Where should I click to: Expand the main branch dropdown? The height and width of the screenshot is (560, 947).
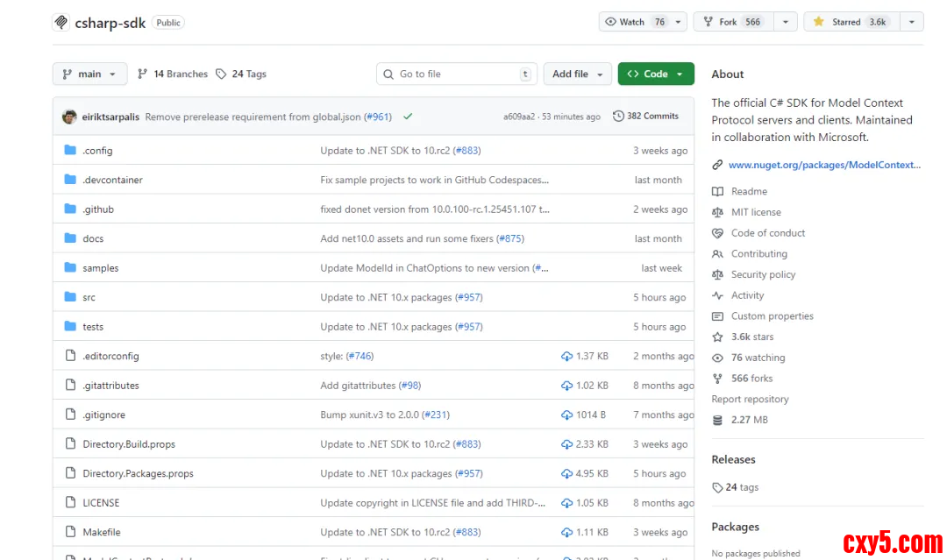point(89,74)
